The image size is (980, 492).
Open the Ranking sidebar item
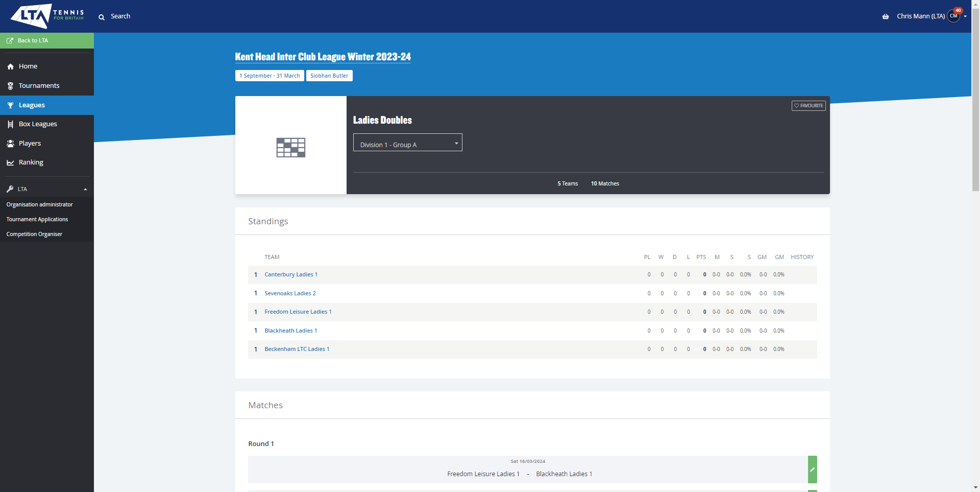point(31,162)
